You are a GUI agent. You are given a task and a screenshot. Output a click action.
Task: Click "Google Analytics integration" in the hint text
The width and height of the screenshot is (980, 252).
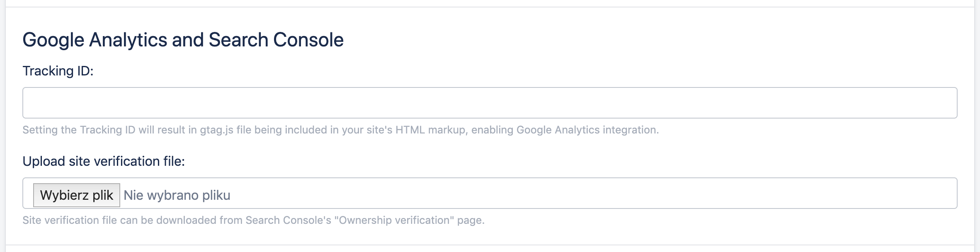[586, 130]
